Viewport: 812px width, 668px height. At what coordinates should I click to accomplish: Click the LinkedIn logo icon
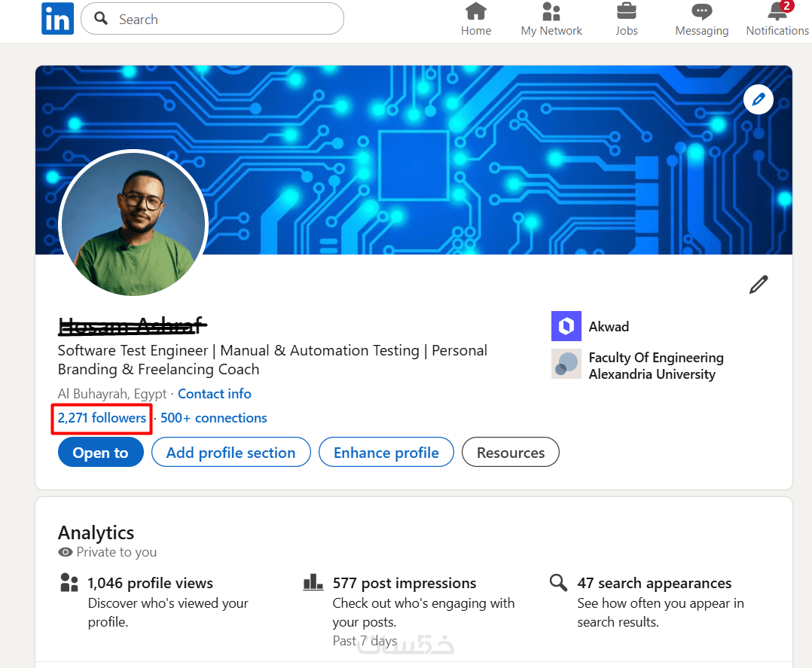coord(57,19)
